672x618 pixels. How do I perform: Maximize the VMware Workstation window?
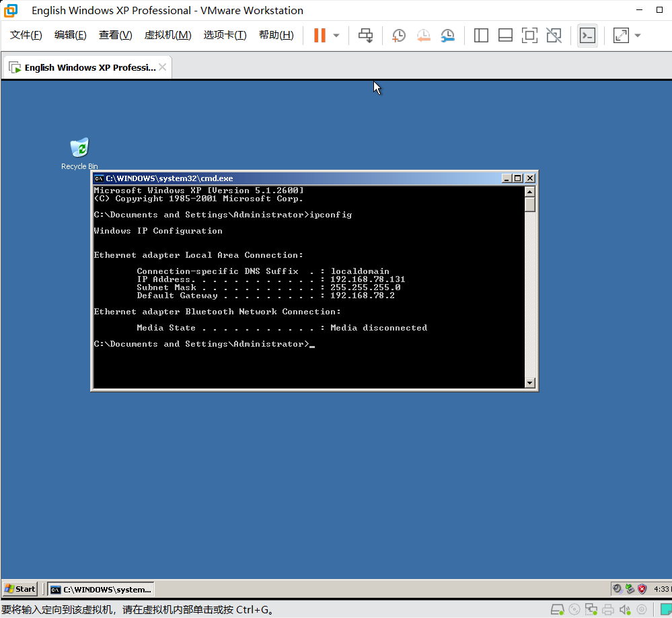tap(660, 10)
